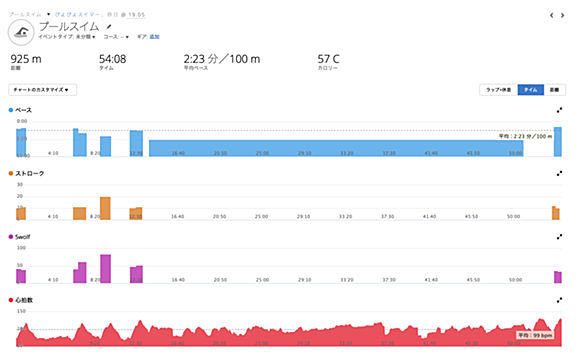Expand the ペース chart to full size

(x=559, y=110)
